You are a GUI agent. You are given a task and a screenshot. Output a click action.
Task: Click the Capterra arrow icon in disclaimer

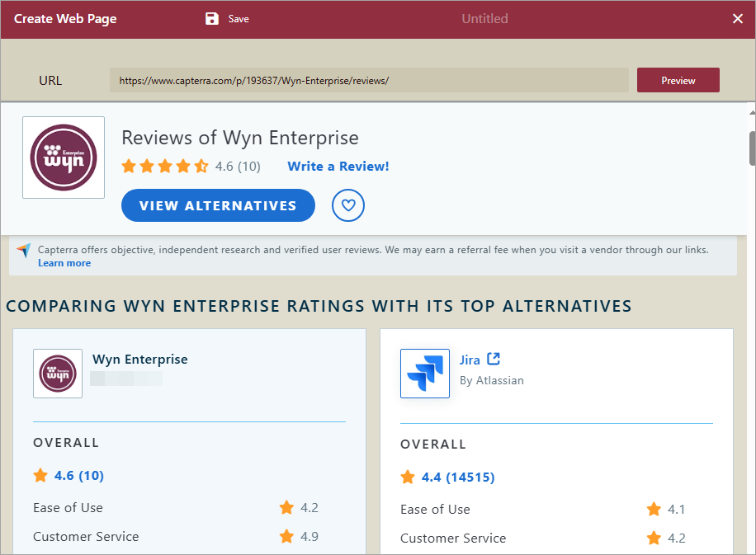[23, 250]
